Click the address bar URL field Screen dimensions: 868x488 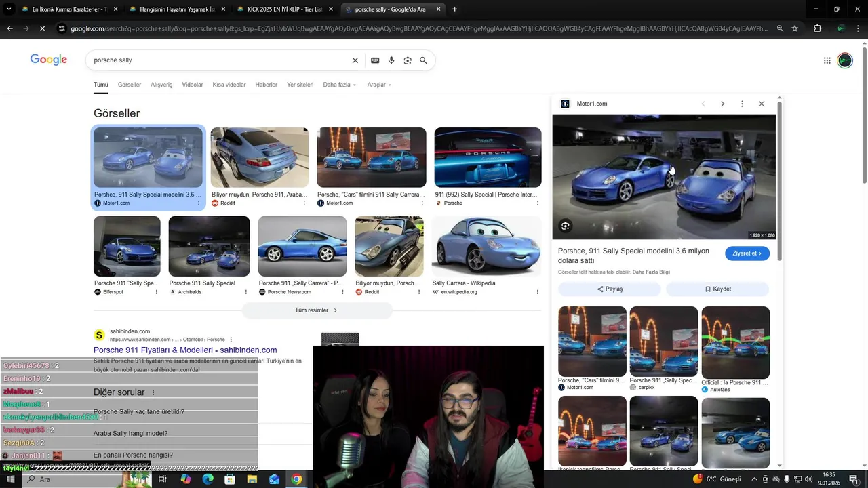pos(419,28)
